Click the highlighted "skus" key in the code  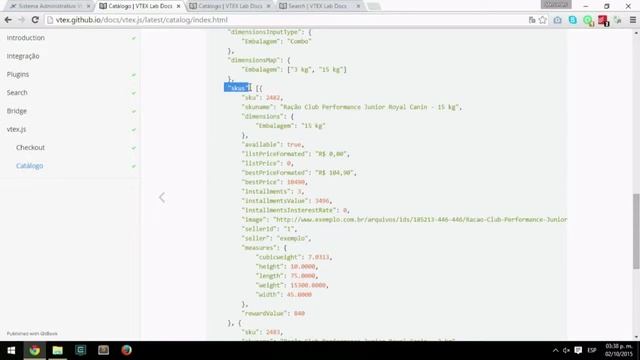point(237,88)
